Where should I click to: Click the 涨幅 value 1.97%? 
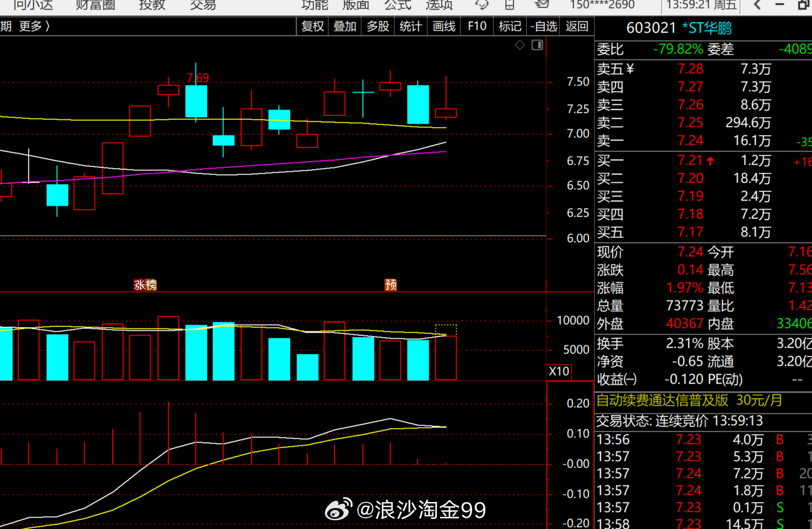click(x=685, y=288)
